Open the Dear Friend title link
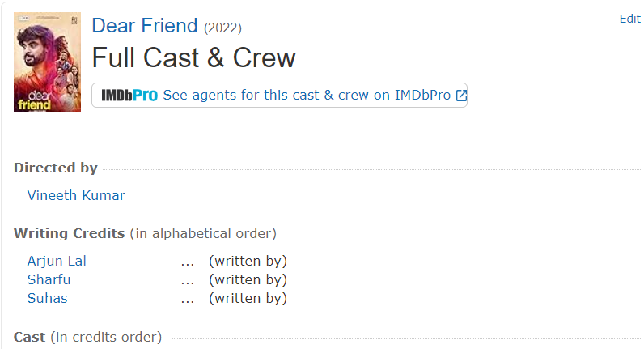This screenshot has width=644, height=349. [145, 25]
